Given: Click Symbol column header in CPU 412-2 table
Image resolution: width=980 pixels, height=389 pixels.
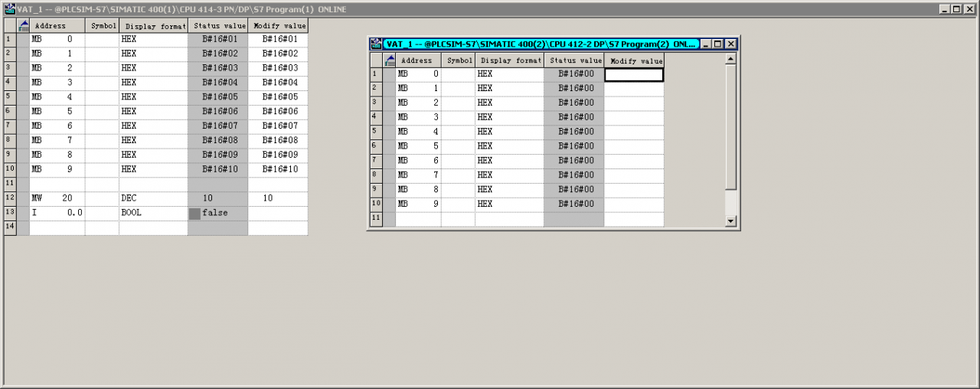Looking at the screenshot, I should click(458, 60).
